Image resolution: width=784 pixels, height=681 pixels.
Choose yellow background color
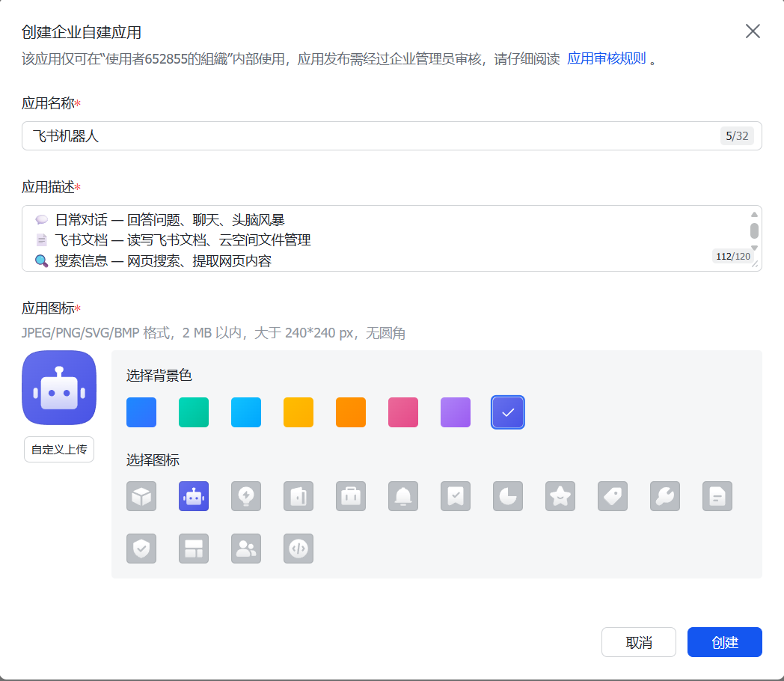coord(298,412)
